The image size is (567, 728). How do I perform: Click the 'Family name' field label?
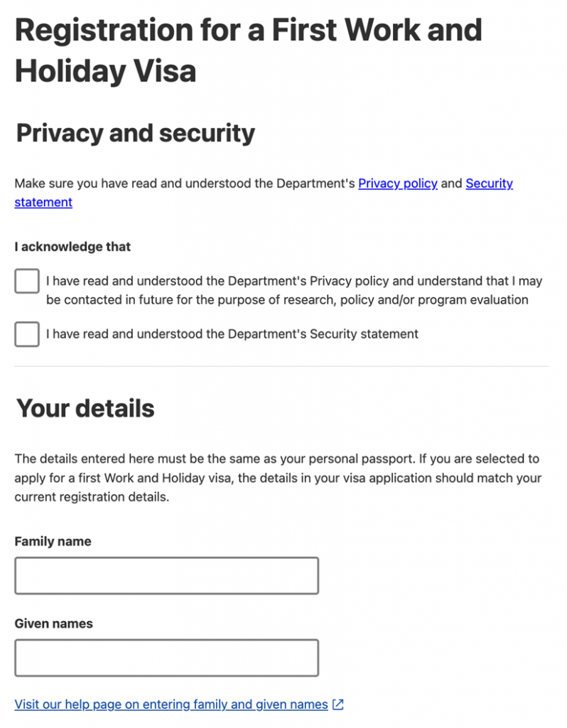(53, 542)
